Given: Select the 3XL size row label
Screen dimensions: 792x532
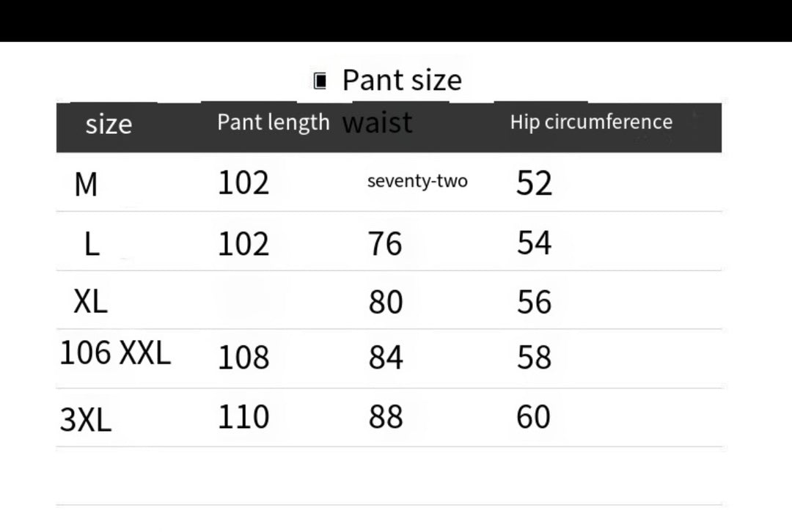Looking at the screenshot, I should (86, 421).
